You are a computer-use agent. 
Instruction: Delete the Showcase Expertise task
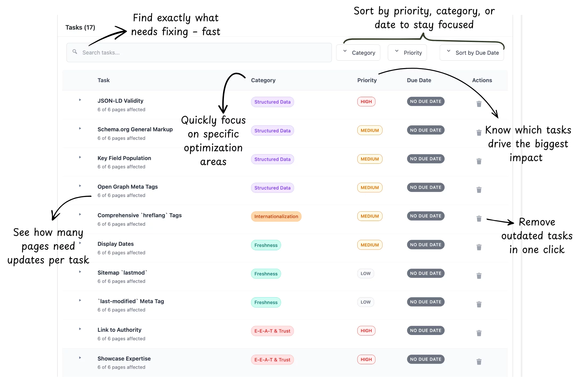point(479,362)
